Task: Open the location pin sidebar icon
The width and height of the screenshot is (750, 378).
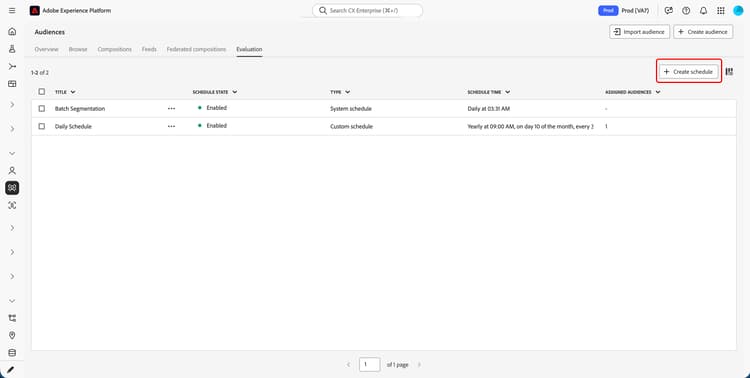Action: click(x=12, y=335)
